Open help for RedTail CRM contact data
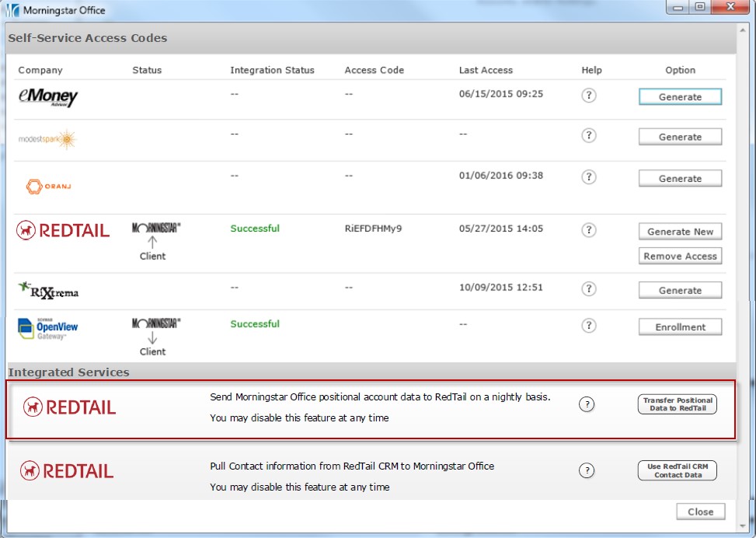 pyautogui.click(x=587, y=470)
